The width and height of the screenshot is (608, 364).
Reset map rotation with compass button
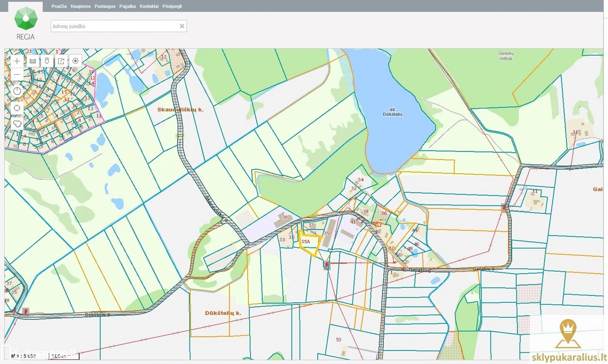pos(17,91)
